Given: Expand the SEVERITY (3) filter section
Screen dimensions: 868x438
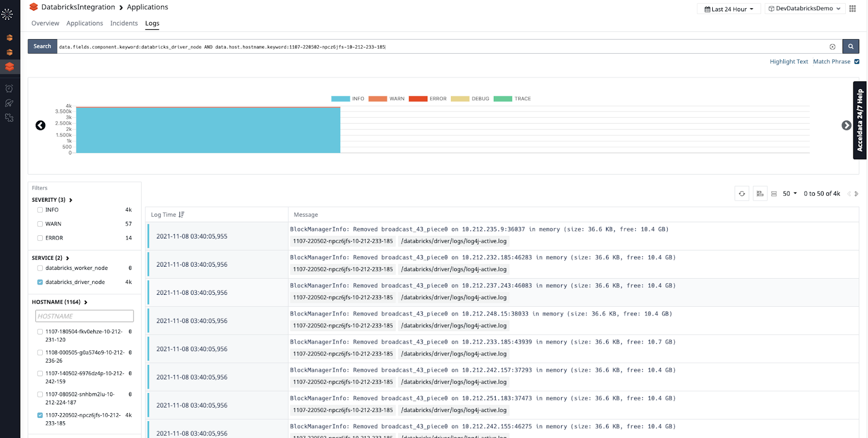Looking at the screenshot, I should click(x=52, y=200).
